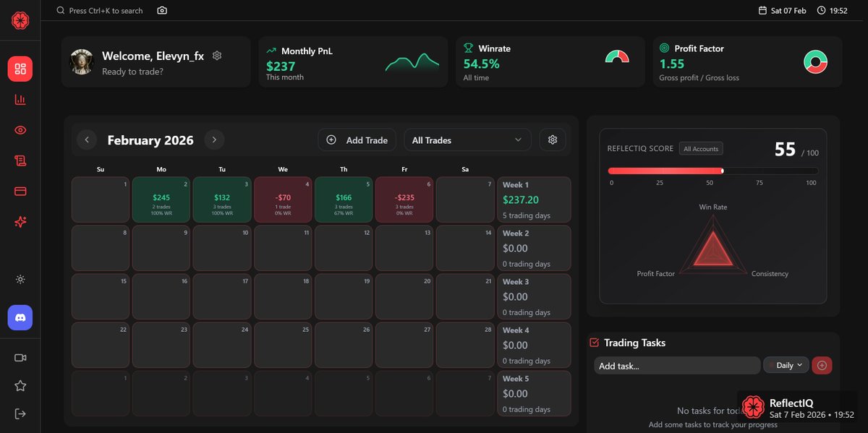The width and height of the screenshot is (868, 433).
Task: Open the Discord button in sidebar
Action: 20,317
